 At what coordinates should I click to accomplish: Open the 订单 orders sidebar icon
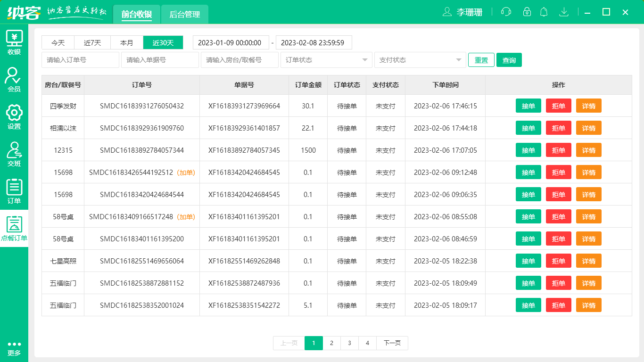[14, 191]
